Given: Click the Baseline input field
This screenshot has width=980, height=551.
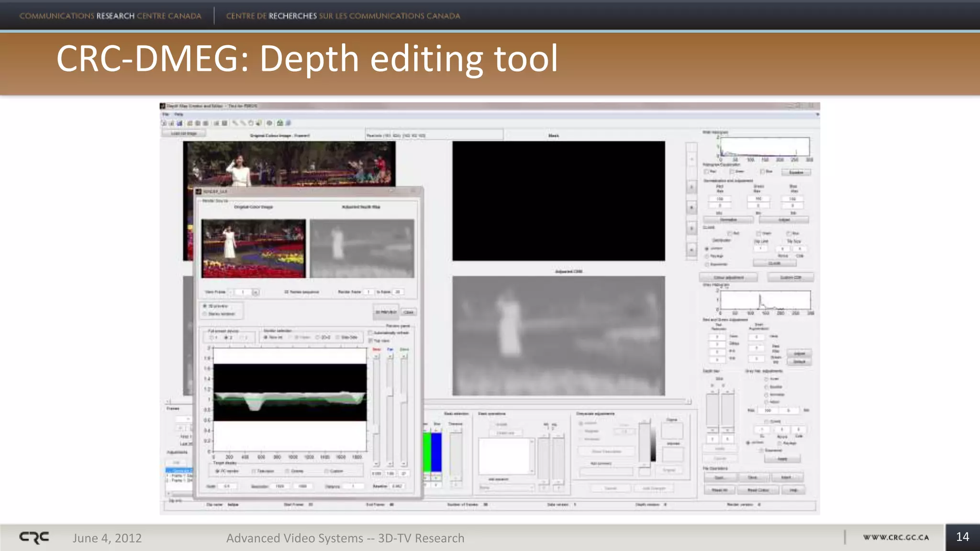Looking at the screenshot, I should coord(397,486).
